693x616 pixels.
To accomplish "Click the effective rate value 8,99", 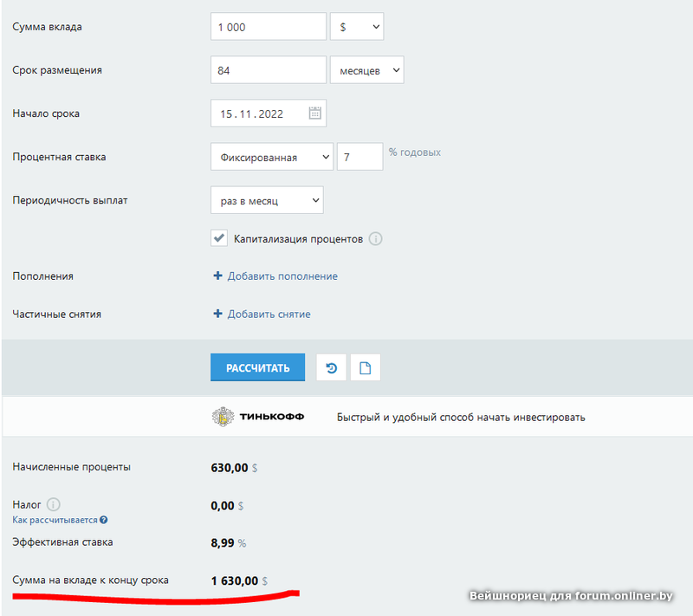I will tap(223, 542).
